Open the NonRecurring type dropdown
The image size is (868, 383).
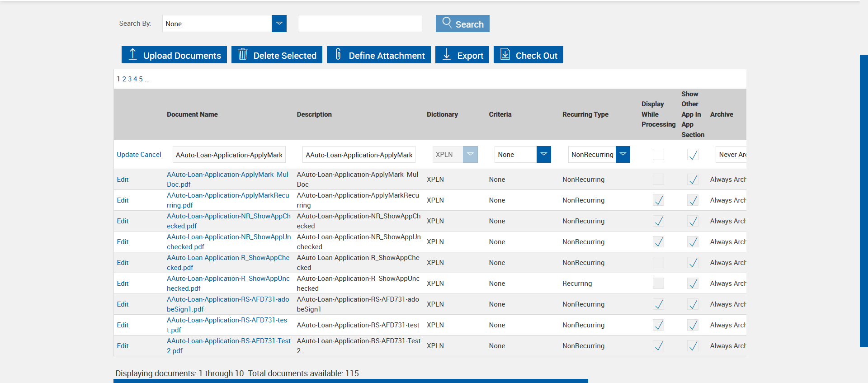(623, 154)
